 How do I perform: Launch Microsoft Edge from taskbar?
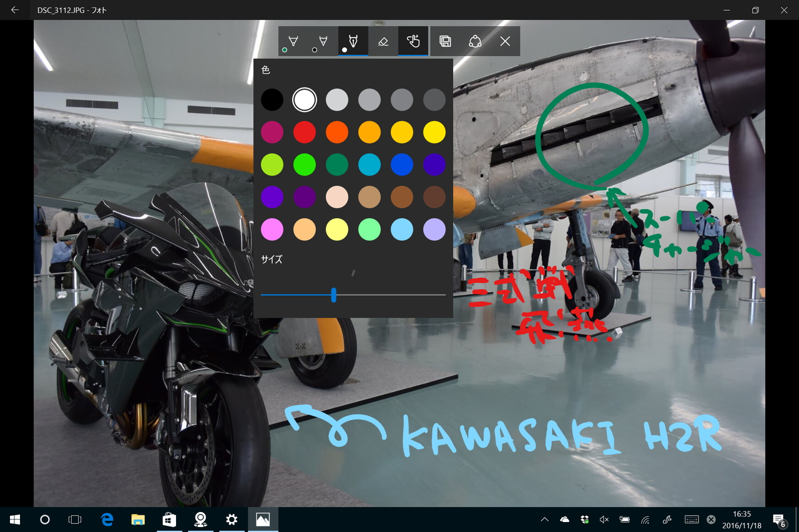(107, 520)
